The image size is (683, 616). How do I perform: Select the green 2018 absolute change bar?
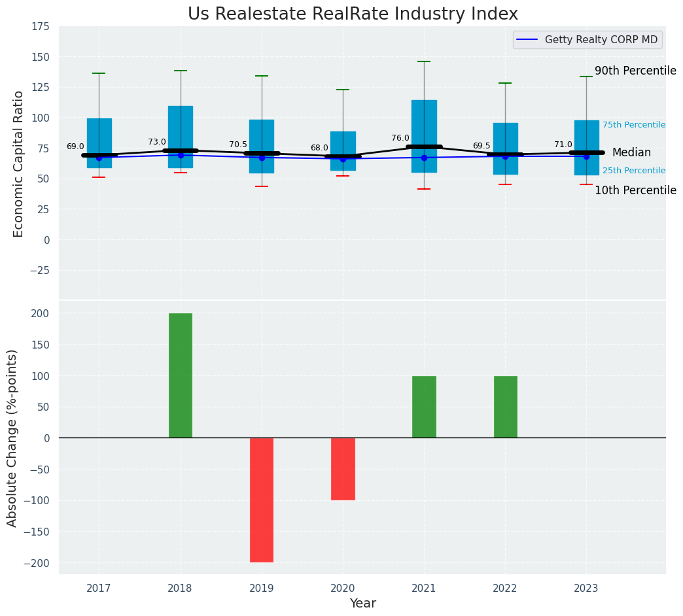[181, 375]
